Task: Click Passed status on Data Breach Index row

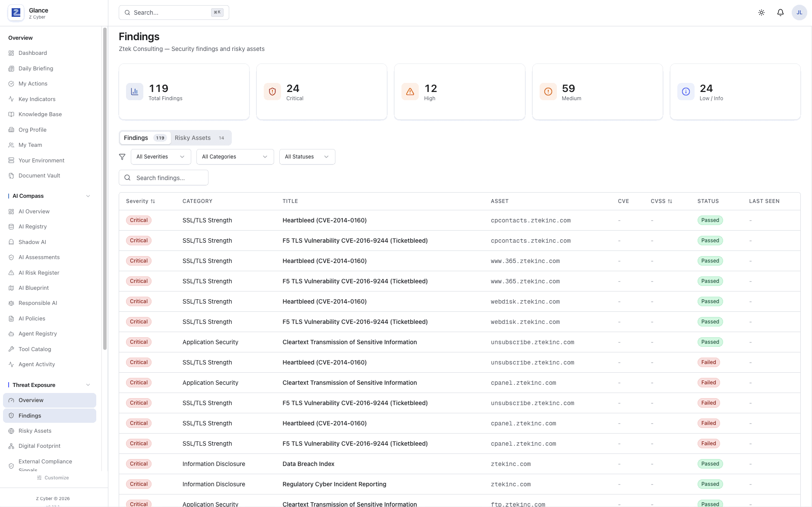Action: click(710, 464)
